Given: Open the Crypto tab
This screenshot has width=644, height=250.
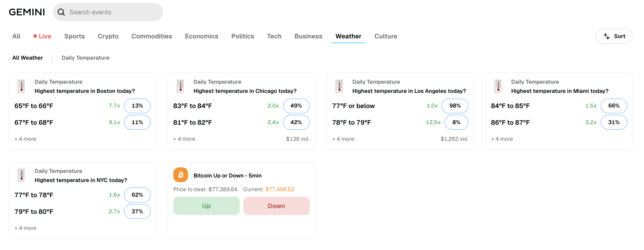Looking at the screenshot, I should click(x=108, y=36).
